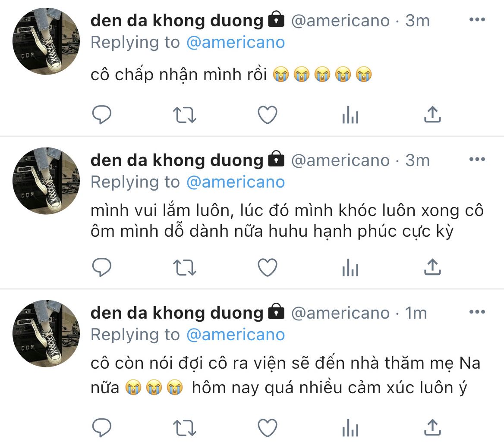This screenshot has width=504, height=448.
Task: View analytics for the "cô chấp nhận" tweet
Action: (350, 115)
